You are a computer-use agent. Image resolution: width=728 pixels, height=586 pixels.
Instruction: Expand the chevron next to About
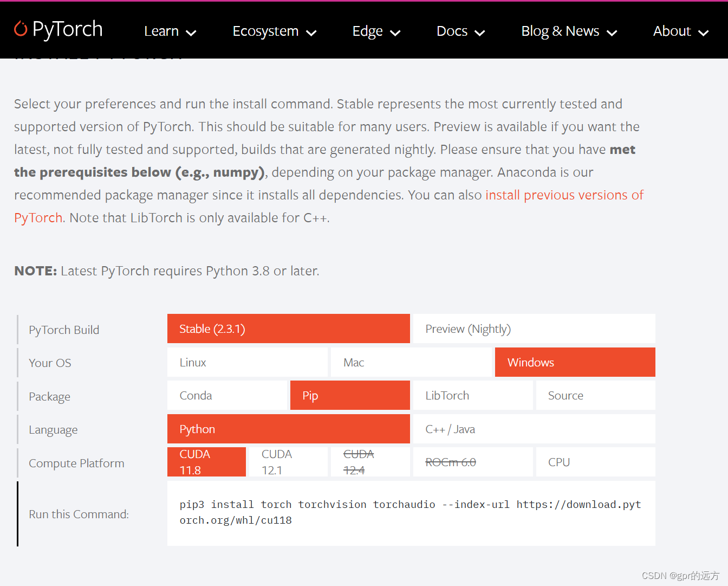703,33
